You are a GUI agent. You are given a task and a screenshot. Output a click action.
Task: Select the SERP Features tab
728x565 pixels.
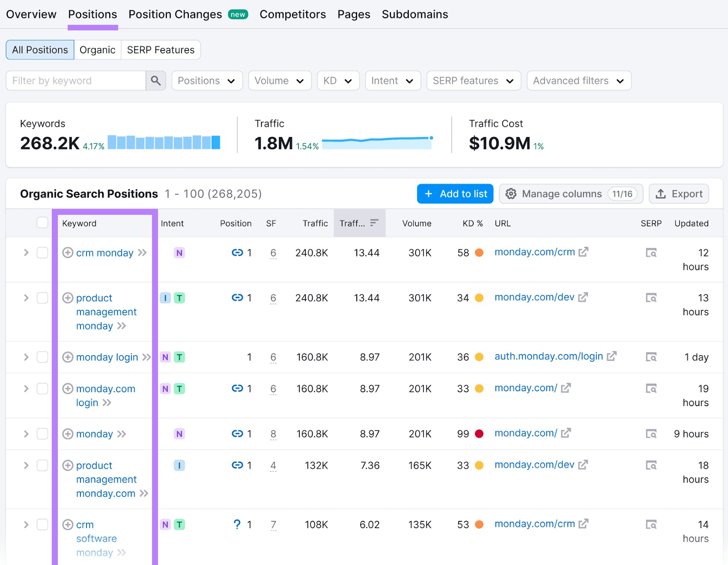click(161, 50)
